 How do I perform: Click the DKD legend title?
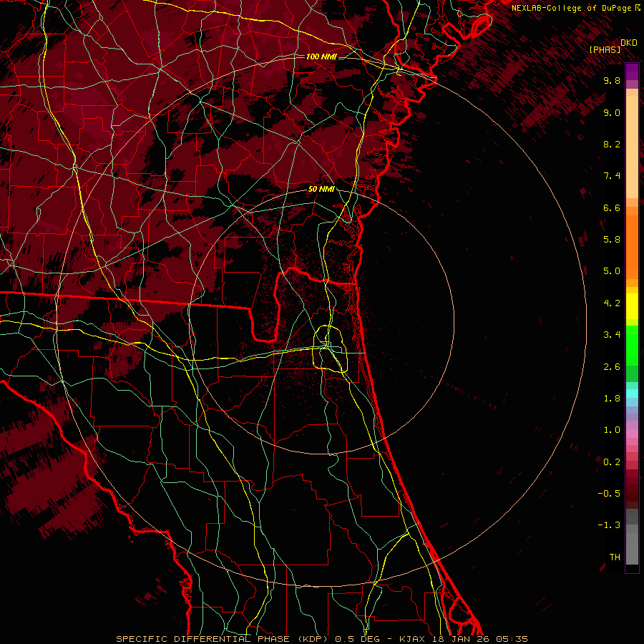click(x=629, y=43)
